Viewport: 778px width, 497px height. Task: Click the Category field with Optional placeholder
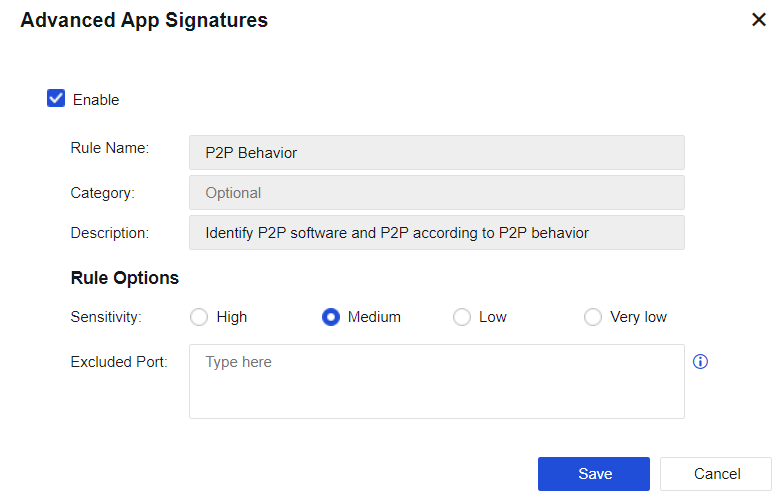click(436, 193)
